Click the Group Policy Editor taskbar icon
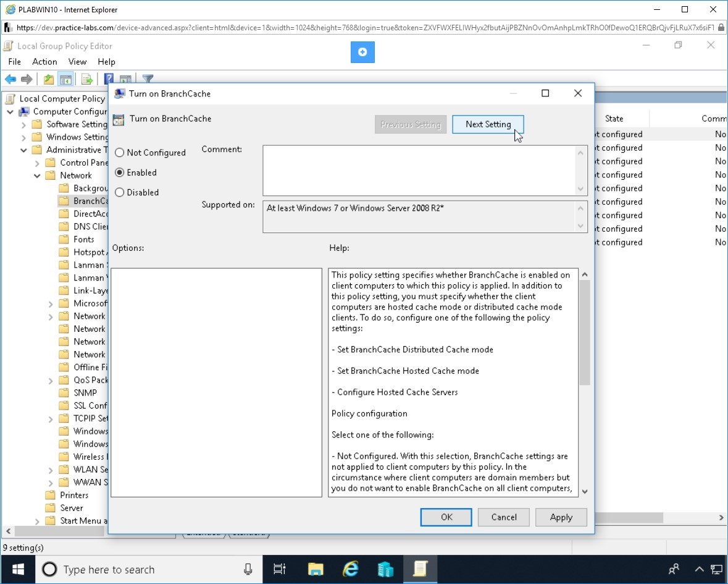Viewport: 728px width, 584px height. (x=420, y=569)
